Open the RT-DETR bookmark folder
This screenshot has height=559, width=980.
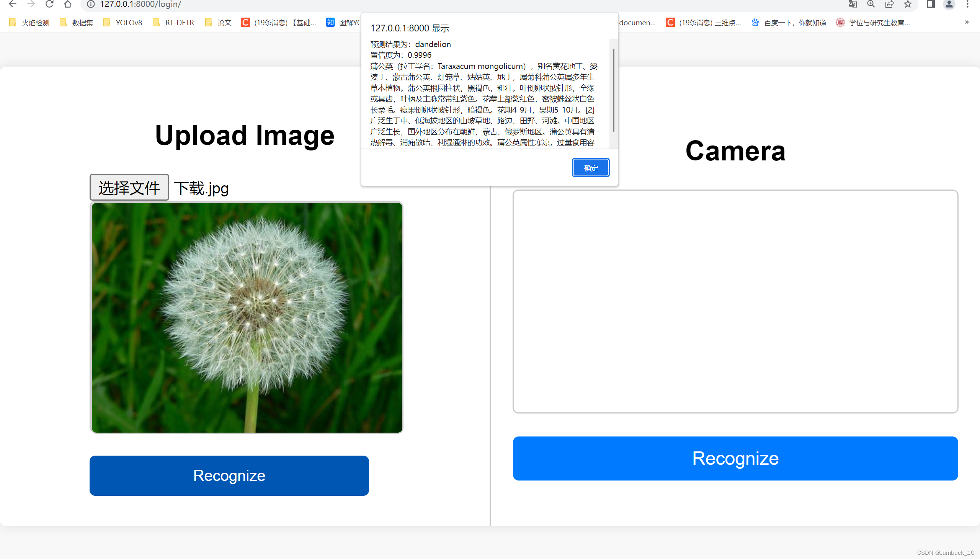173,23
